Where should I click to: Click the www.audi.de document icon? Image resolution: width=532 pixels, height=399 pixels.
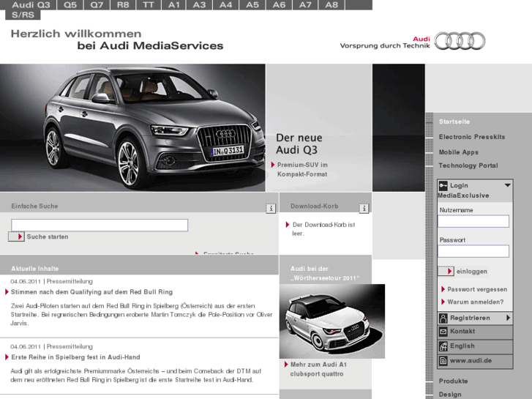tap(443, 361)
